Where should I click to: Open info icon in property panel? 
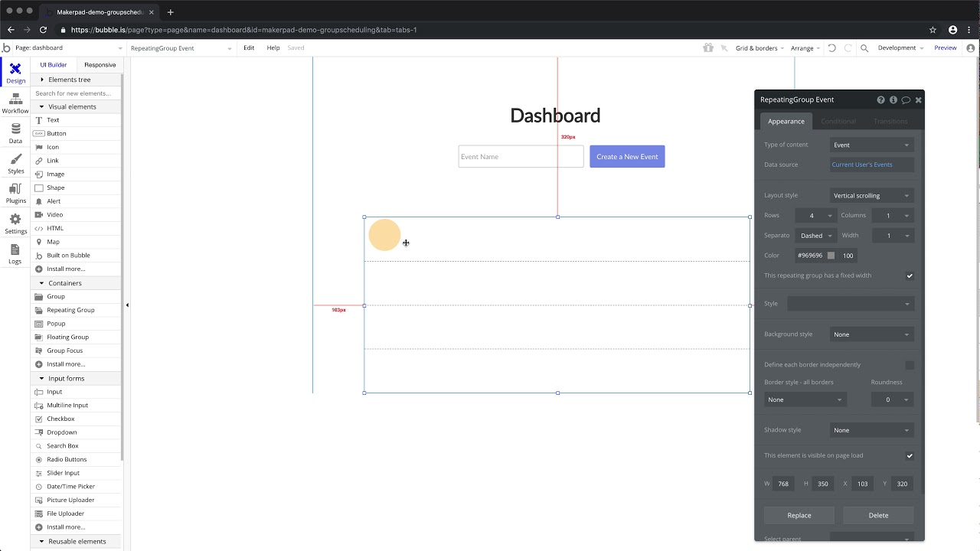click(893, 99)
